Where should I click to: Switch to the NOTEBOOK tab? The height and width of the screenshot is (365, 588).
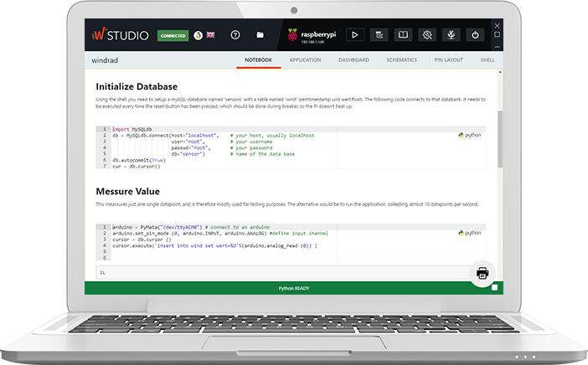258,60
